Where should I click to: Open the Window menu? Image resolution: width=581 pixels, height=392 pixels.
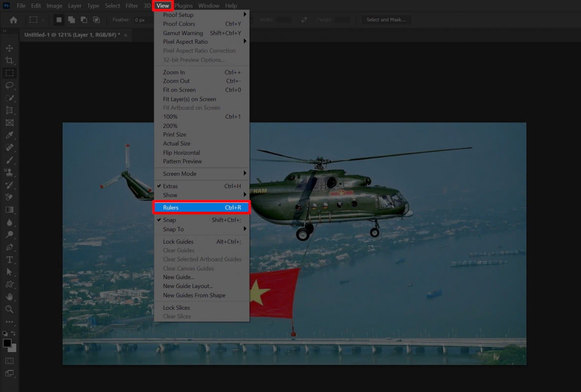209,5
